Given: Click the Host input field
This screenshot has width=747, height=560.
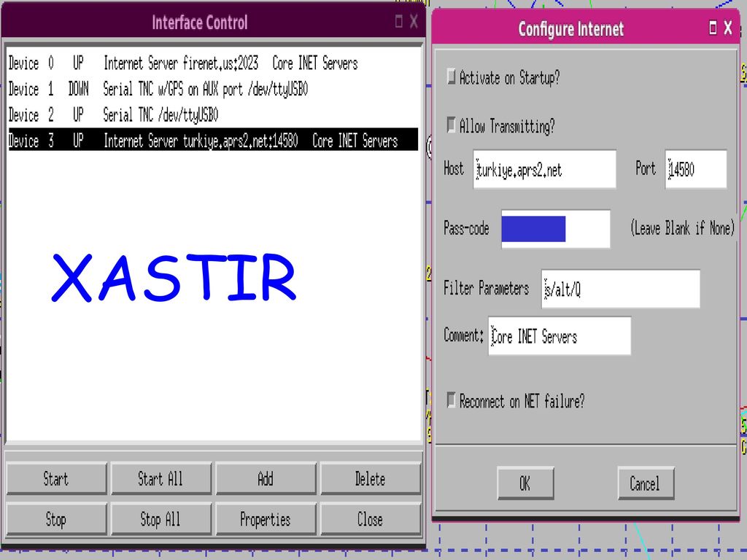Looking at the screenshot, I should [544, 169].
